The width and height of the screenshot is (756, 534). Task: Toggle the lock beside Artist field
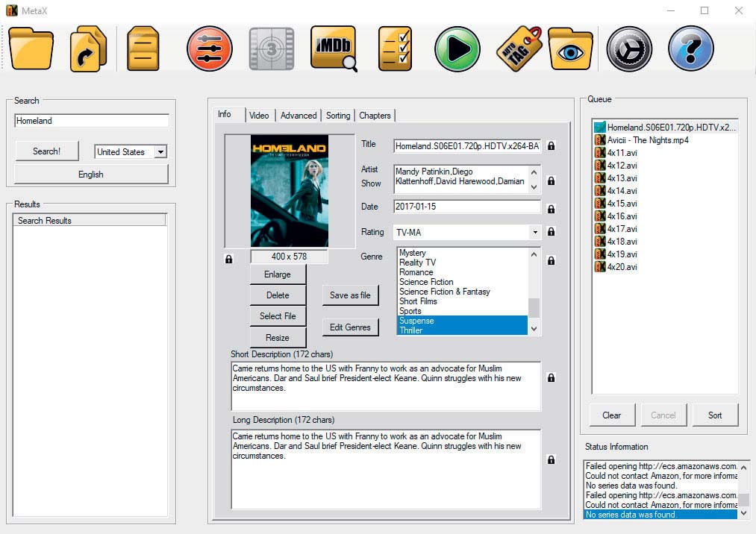point(551,180)
